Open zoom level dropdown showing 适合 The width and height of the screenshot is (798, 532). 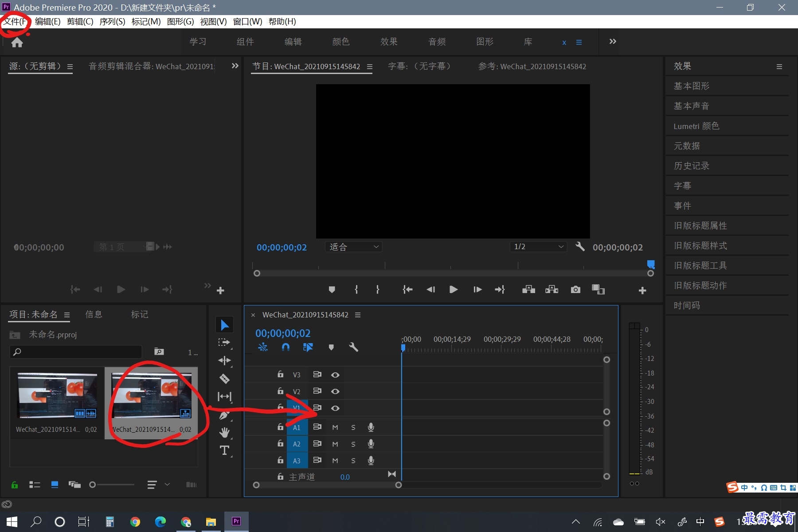[354, 247]
